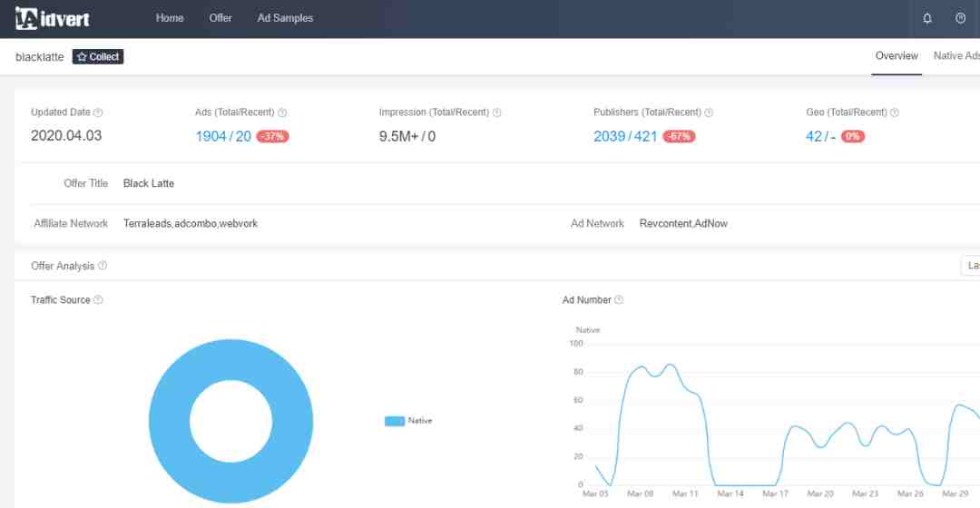The height and width of the screenshot is (508, 980).
Task: Click help icon next to Ads (Total/Recent)
Action: click(x=282, y=112)
